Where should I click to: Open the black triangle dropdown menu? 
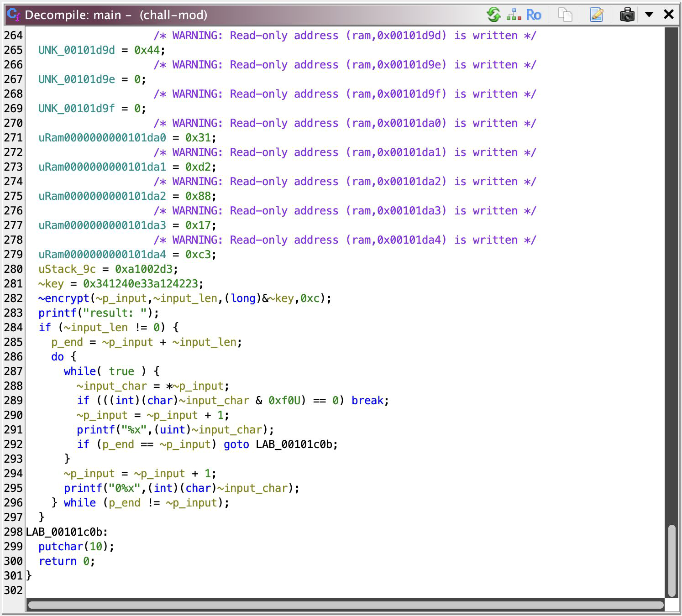[649, 15]
